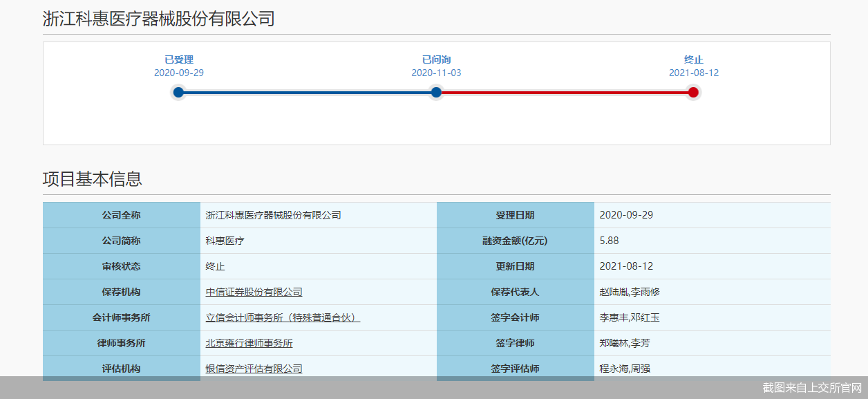Screen dimensions: 868x399
Task: Click the 已问询 timeline node dot
Action: pos(436,92)
